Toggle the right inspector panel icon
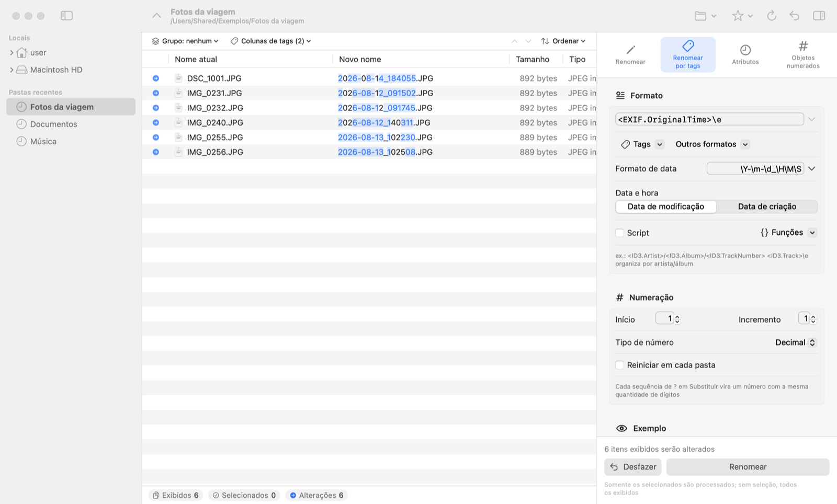This screenshot has width=837, height=504. (x=819, y=16)
